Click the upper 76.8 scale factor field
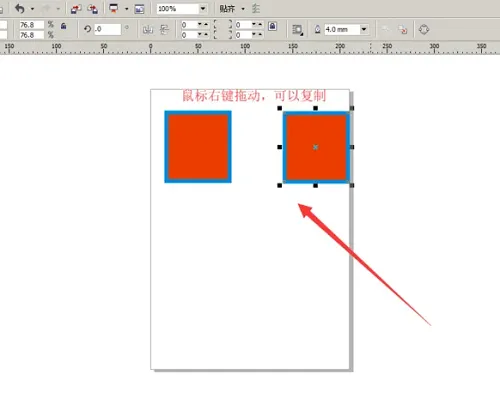The height and width of the screenshot is (398, 500). tap(31, 25)
